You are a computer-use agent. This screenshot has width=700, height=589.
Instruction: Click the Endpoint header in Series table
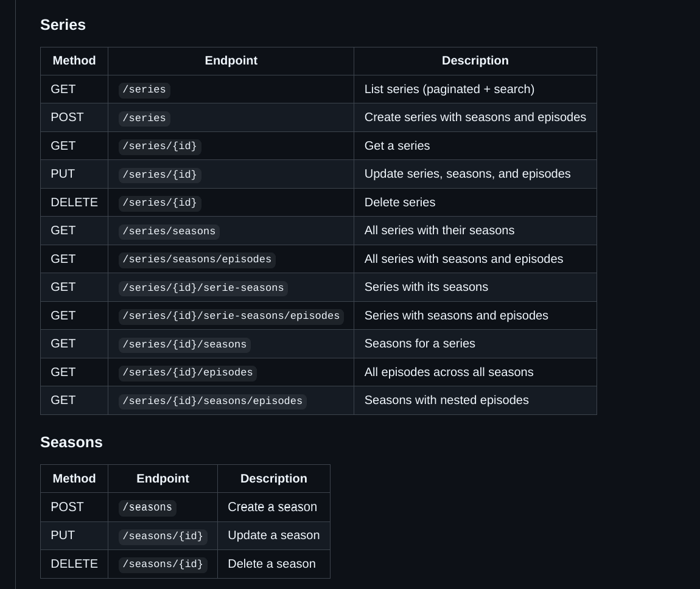click(231, 61)
